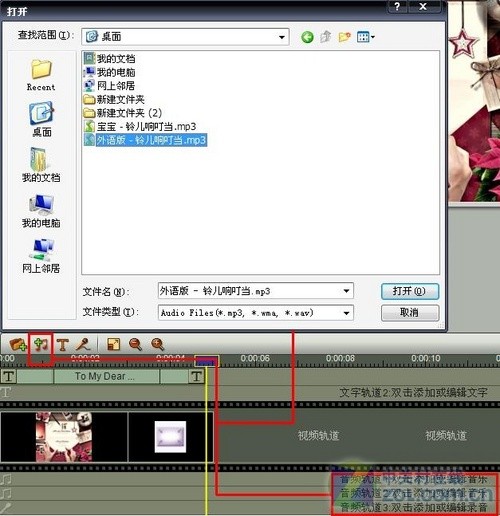Screen dimensions: 500x516
Task: Expand the 文件名 filename dropdown arrow
Action: pos(346,291)
